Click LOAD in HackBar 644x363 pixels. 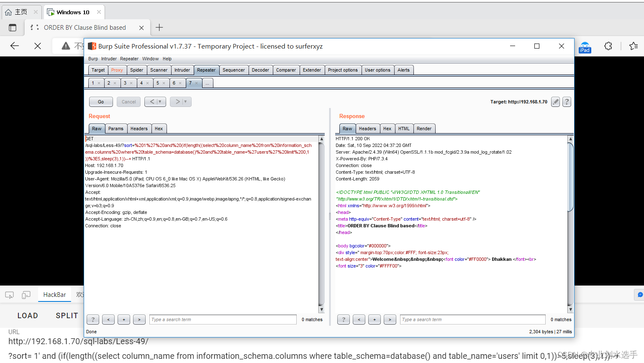click(28, 316)
